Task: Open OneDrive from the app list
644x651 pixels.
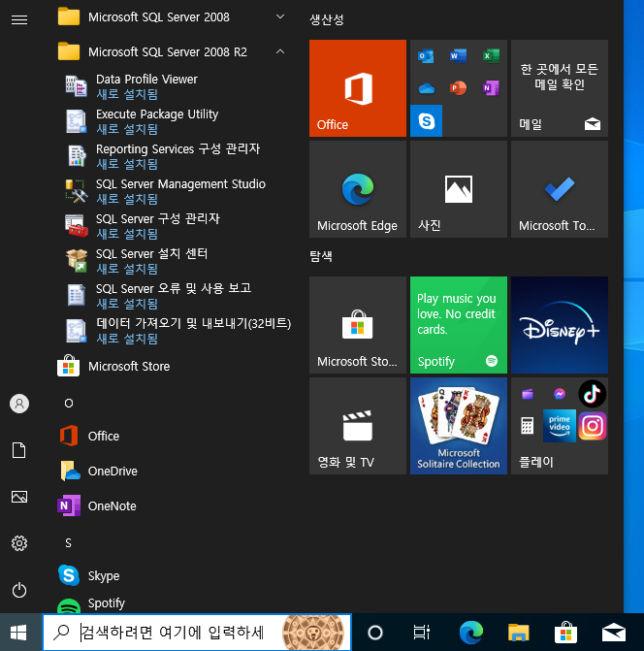Action: click(x=172, y=471)
